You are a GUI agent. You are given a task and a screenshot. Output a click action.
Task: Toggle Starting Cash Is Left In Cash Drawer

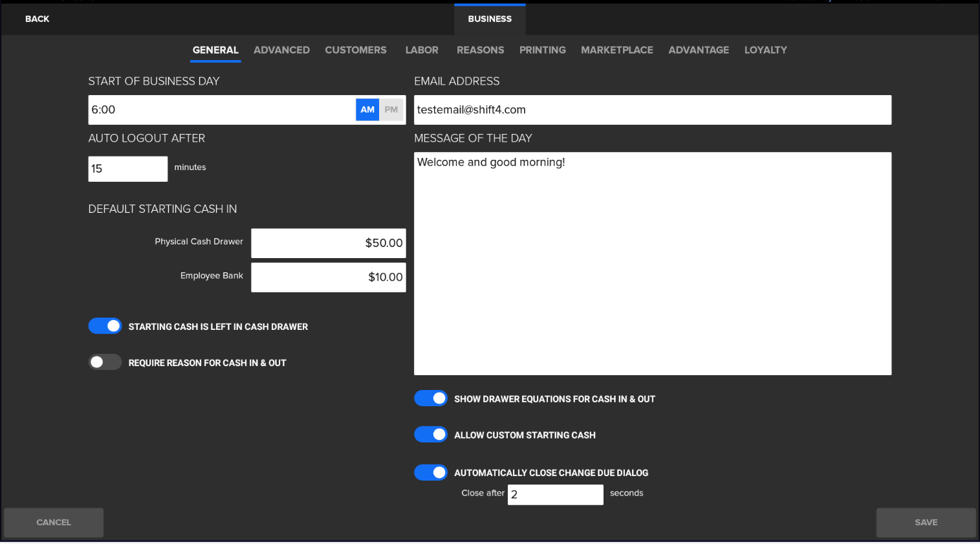coord(105,326)
